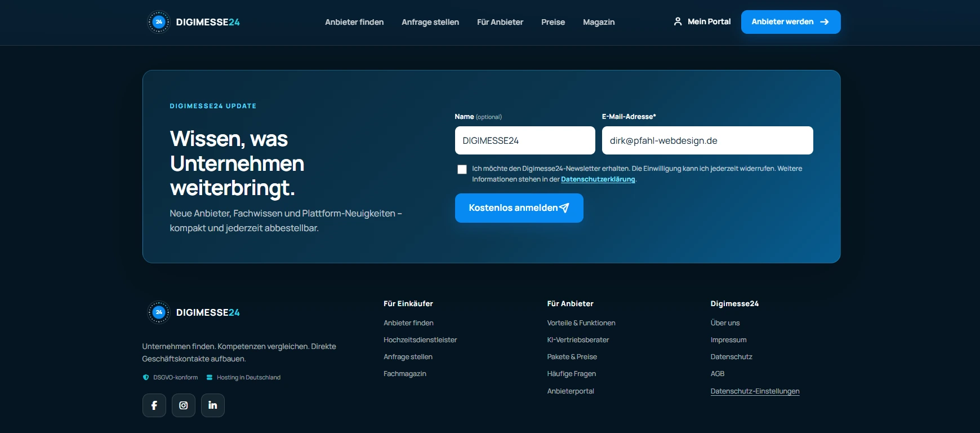Click the Digimesse24 logo icon in footer

click(x=158, y=312)
